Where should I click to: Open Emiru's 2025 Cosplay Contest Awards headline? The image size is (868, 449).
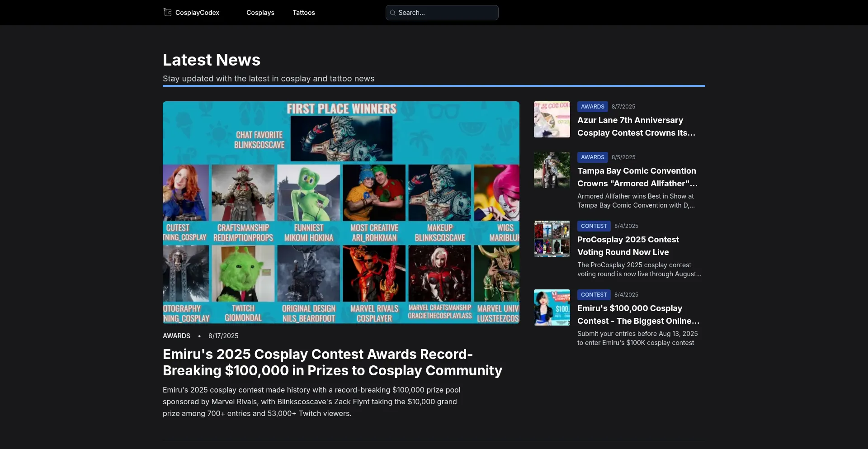tap(332, 362)
